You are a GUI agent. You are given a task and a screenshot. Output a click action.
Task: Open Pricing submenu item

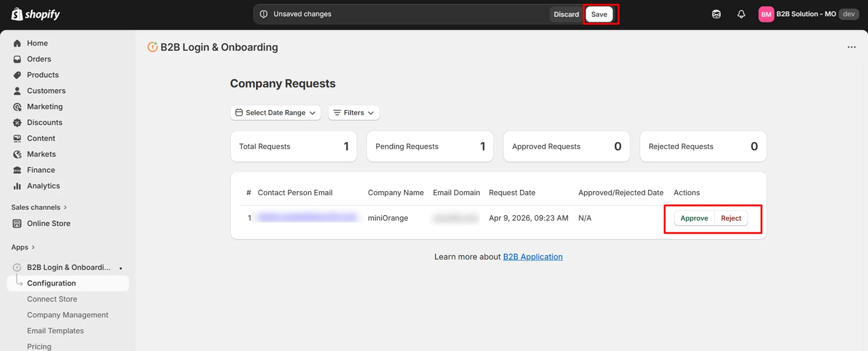(39, 346)
